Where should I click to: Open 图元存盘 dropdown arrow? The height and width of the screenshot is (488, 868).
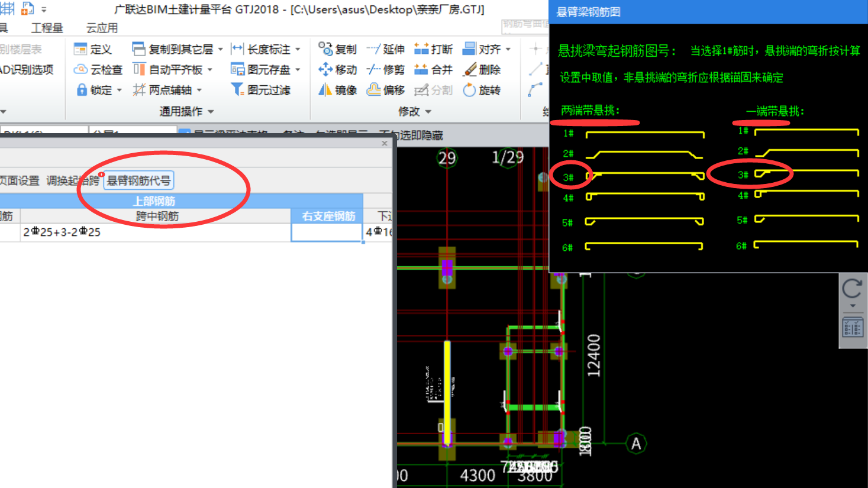click(298, 70)
